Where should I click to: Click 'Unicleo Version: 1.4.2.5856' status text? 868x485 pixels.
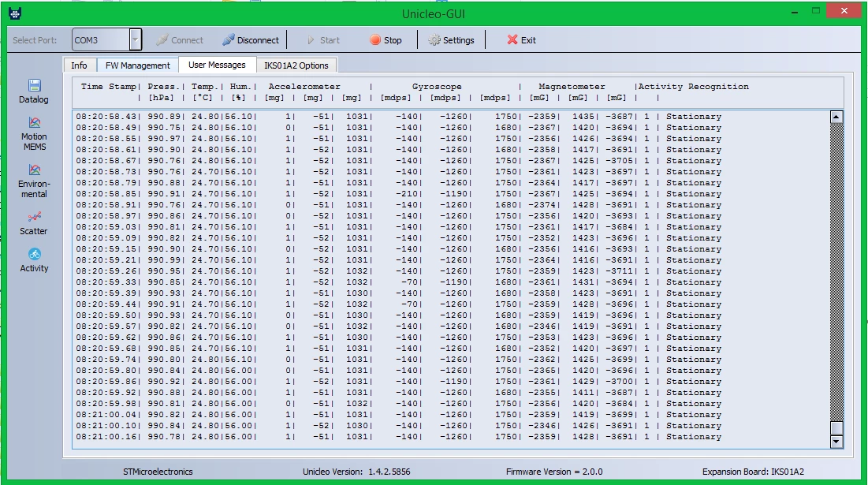coord(356,472)
